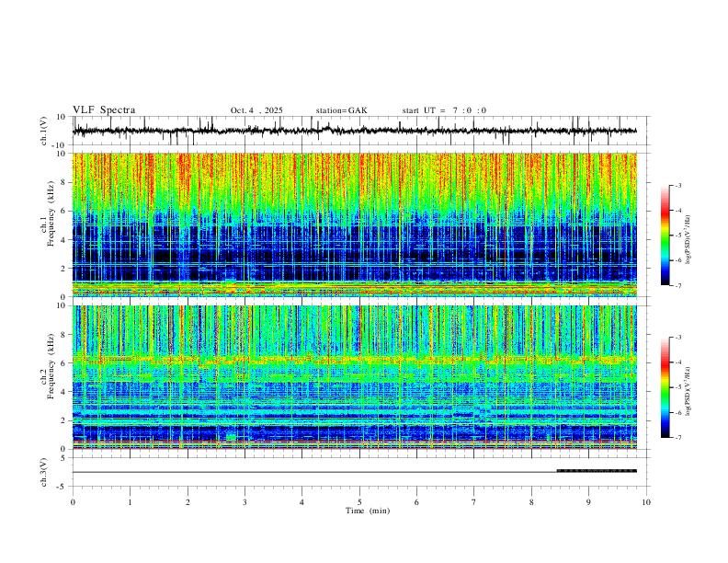Click the date 'Oct. 4, 2025'
728x563 pixels.
tap(256, 110)
